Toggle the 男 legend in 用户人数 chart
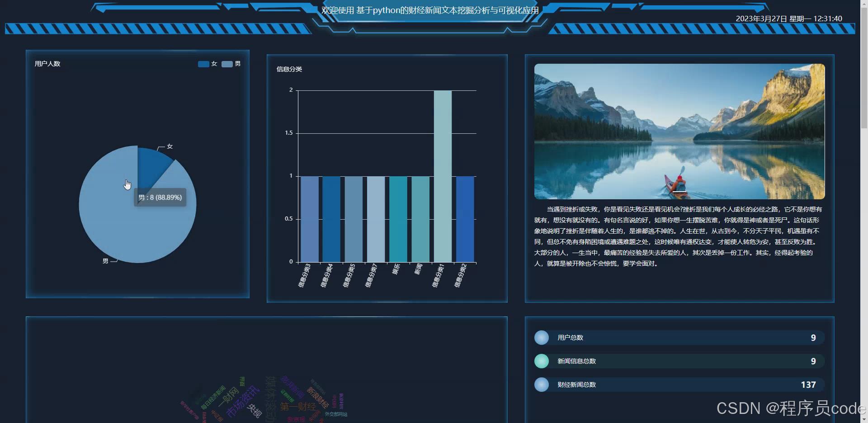 [231, 64]
